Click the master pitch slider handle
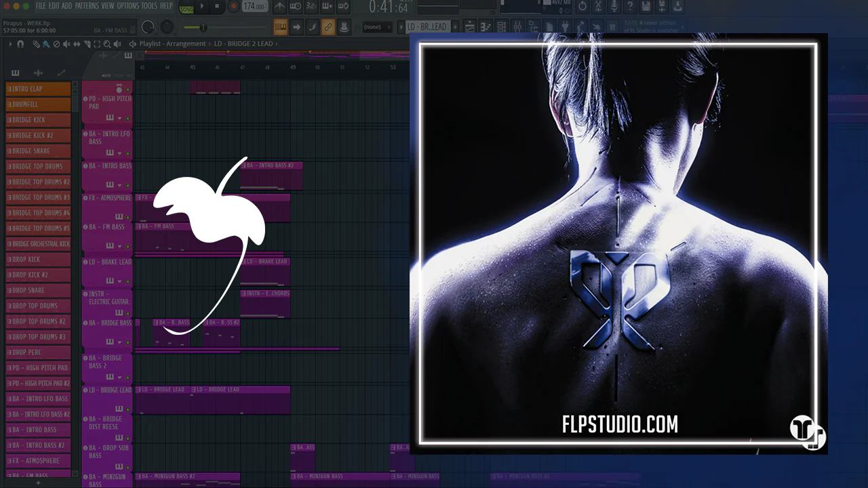868x488 pixels. click(203, 28)
